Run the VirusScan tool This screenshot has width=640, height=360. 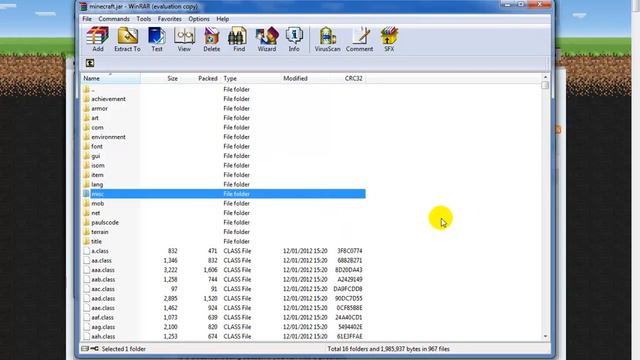pyautogui.click(x=327, y=39)
